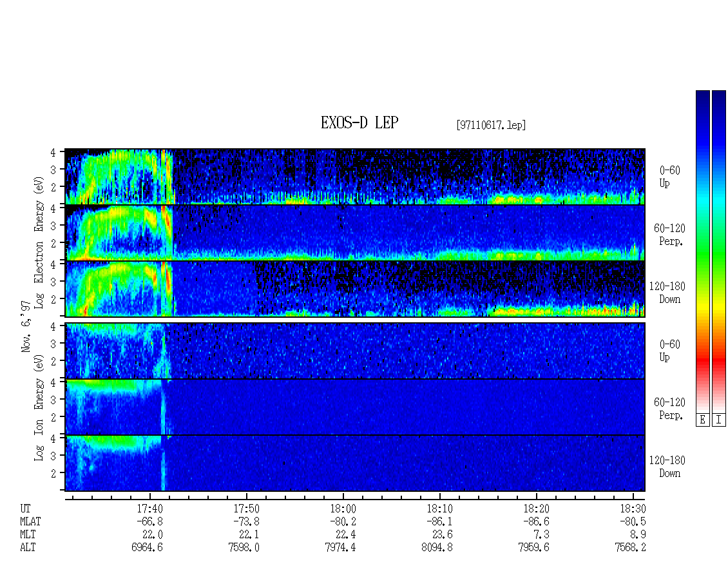This screenshot has width=728, height=564.
Task: Click the Nov. 6, '97 date label
Action: (x=26, y=326)
